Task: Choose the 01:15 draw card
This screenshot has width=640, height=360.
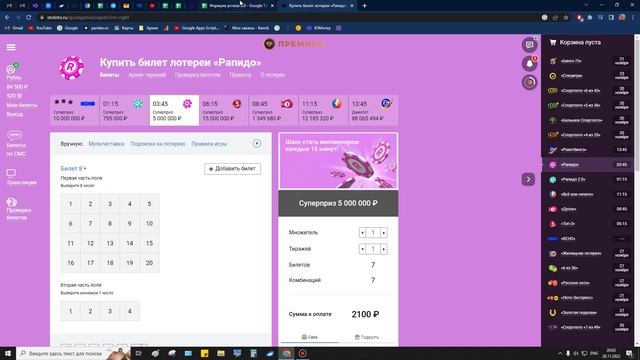Action: pyautogui.click(x=124, y=110)
